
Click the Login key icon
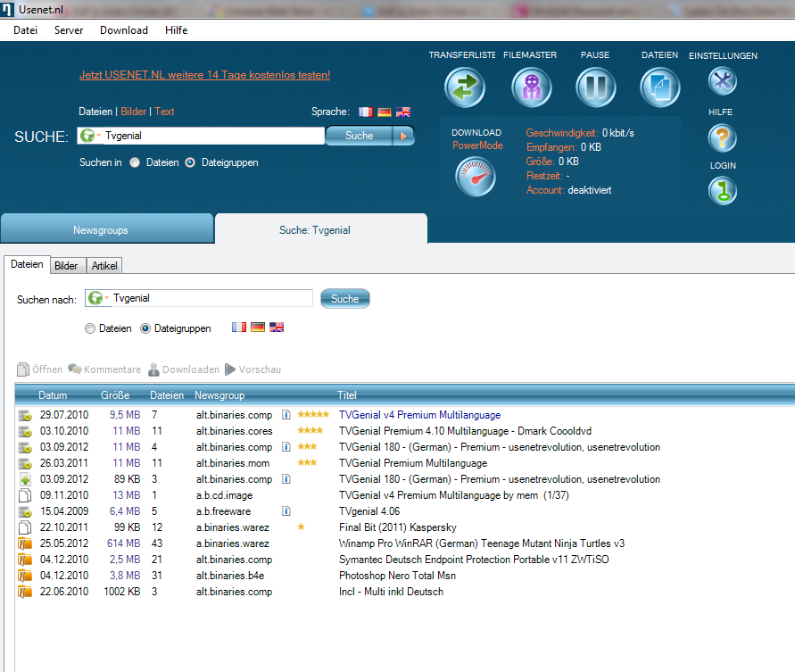coord(723,191)
